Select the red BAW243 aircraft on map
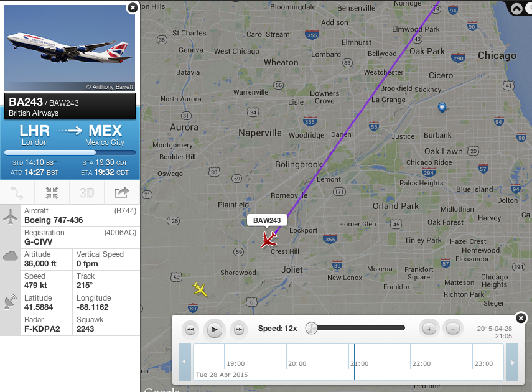532x392 pixels. (269, 240)
